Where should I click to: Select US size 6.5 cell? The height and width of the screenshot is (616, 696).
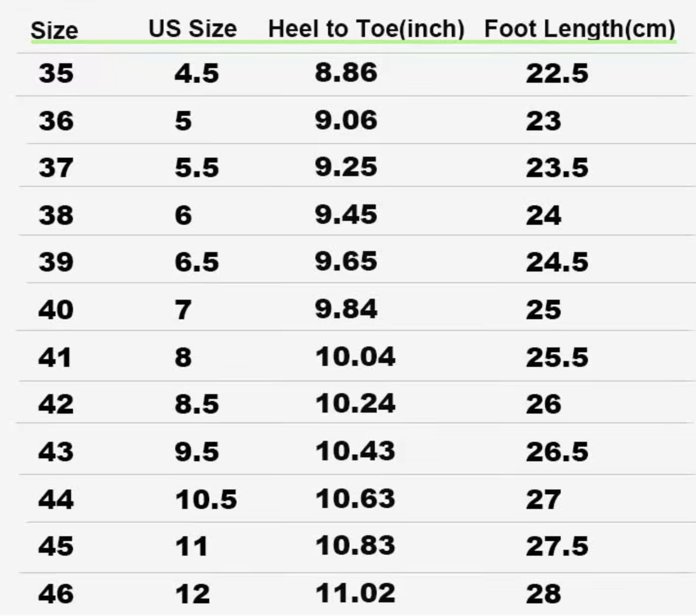coord(197,262)
